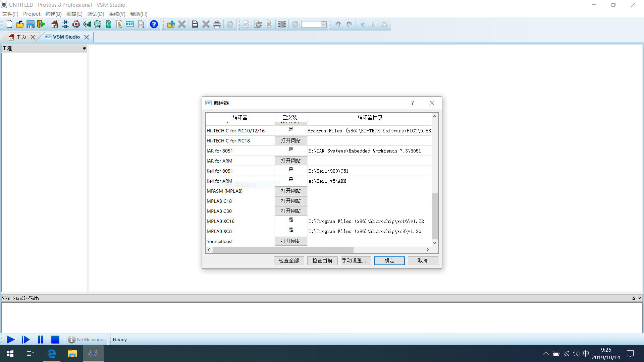Click horizontal scrollbar right arrow in dialog
This screenshot has width=644, height=362.
point(428,250)
